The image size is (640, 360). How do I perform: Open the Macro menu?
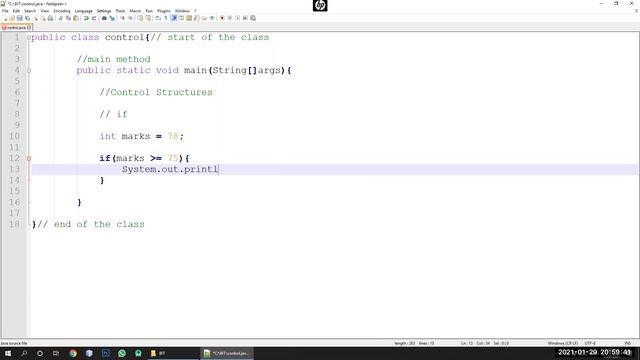click(135, 11)
